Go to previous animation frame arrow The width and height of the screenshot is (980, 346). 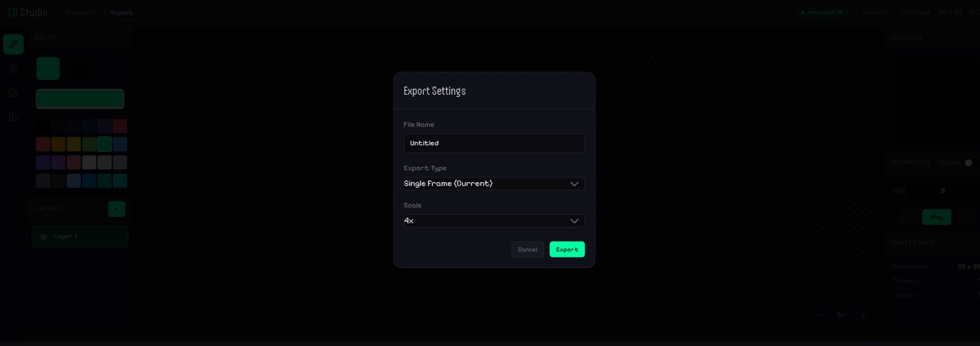[908, 217]
